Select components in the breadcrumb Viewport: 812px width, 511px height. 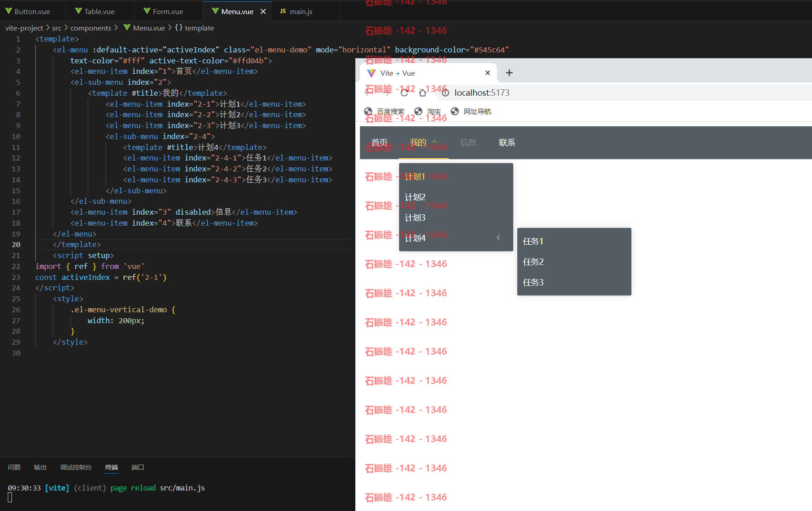[x=91, y=28]
